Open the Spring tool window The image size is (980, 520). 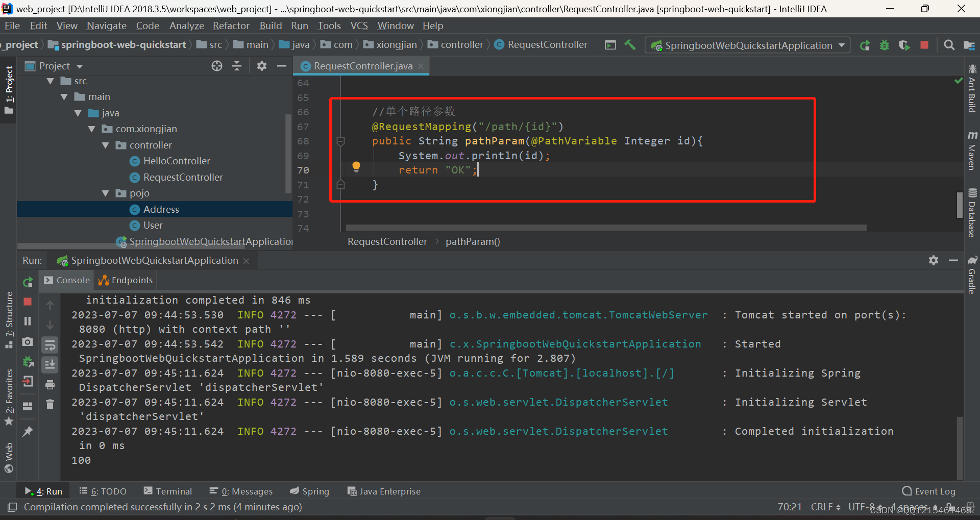click(x=309, y=491)
